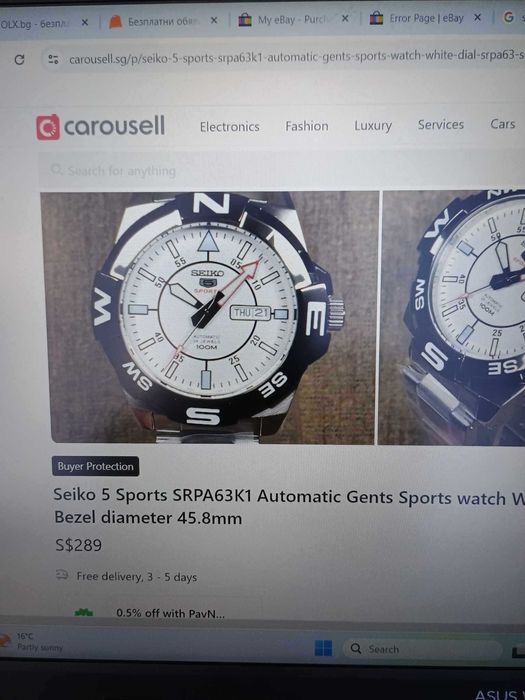Click the Carousell logo
525x700 pixels.
[x=100, y=127]
